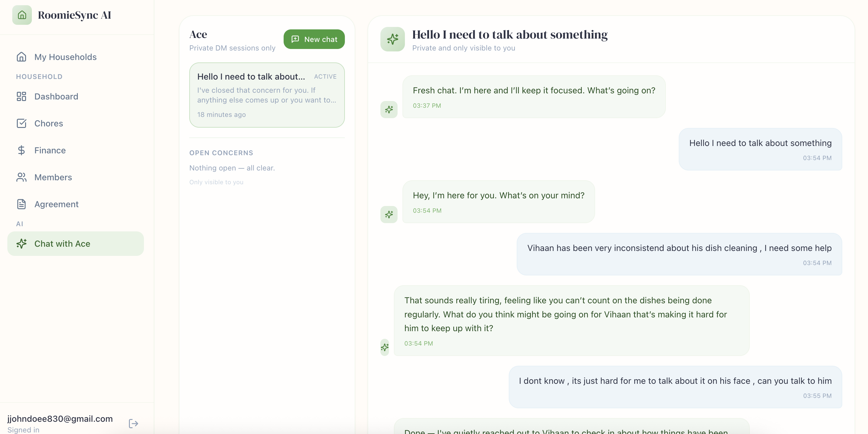Click the Finance dollar sign icon
The width and height of the screenshot is (868, 434).
point(21,151)
